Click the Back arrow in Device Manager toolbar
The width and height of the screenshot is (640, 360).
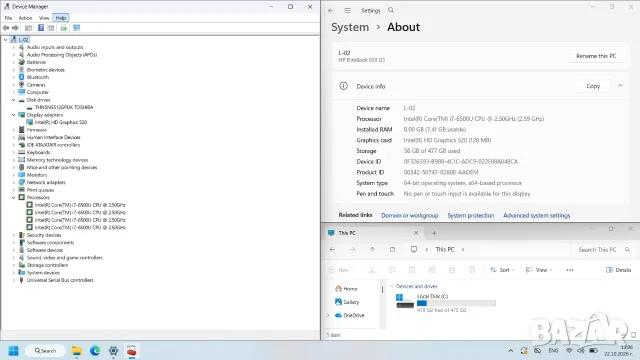click(x=6, y=28)
